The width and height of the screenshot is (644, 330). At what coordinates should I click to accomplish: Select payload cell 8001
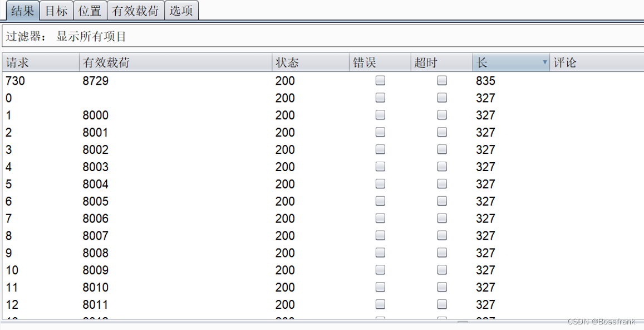tap(95, 132)
